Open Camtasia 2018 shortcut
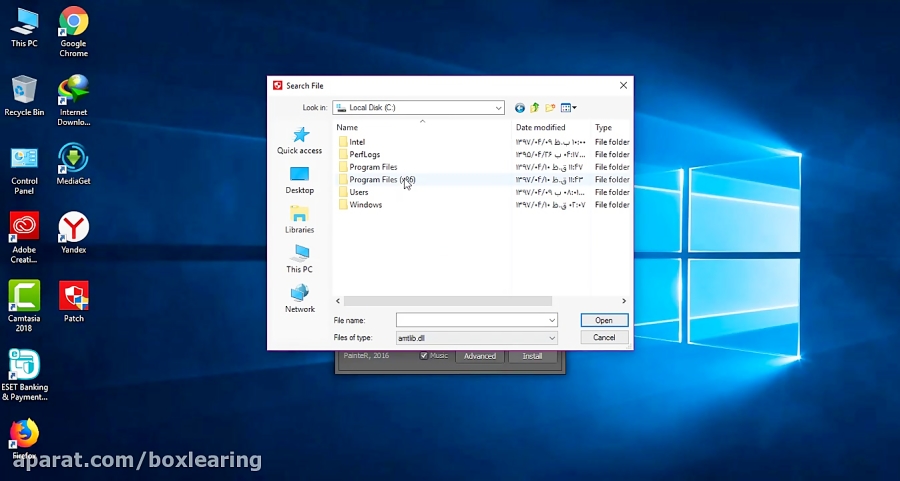900x481 pixels. click(x=24, y=306)
